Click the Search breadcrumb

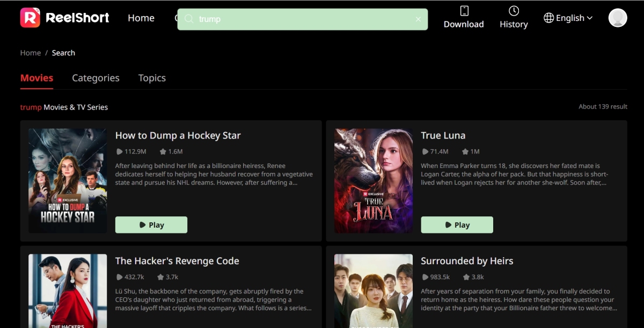(63, 53)
